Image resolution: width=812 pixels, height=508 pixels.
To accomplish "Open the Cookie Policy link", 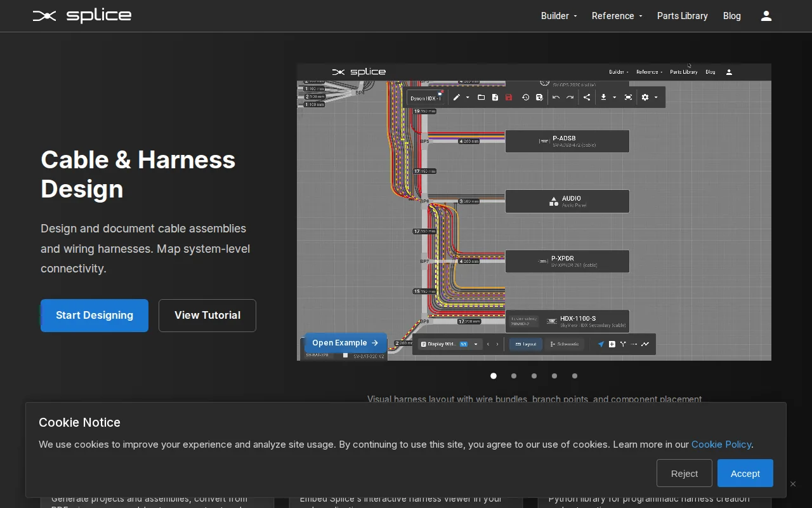I will [721, 444].
